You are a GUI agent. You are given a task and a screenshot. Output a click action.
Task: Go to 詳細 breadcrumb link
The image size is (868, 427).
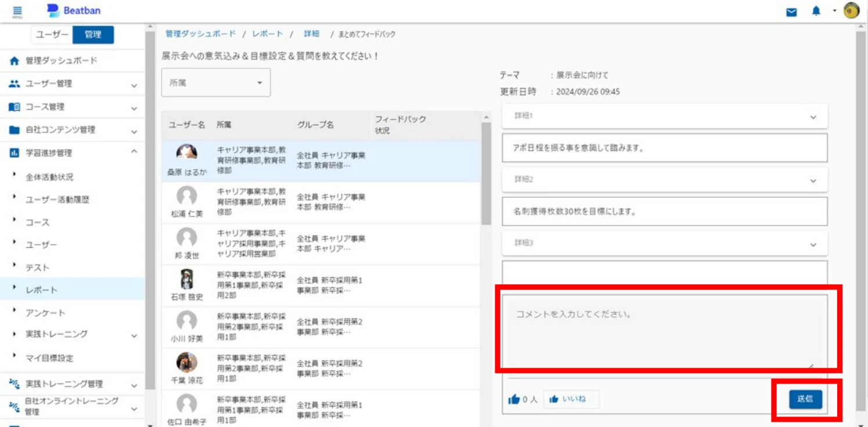coord(312,34)
